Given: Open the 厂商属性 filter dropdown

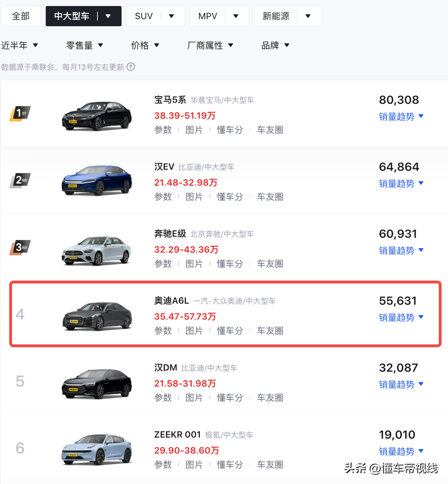Looking at the screenshot, I should point(210,45).
